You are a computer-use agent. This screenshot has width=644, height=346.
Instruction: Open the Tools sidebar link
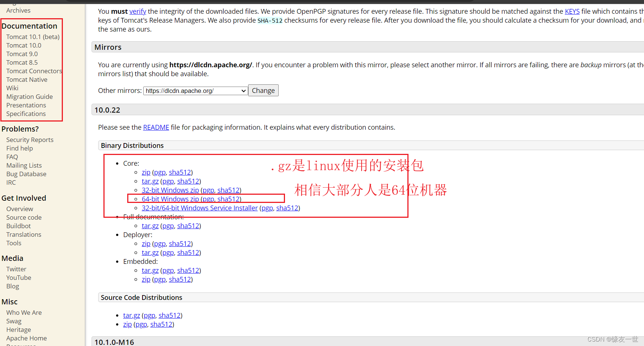(x=14, y=243)
